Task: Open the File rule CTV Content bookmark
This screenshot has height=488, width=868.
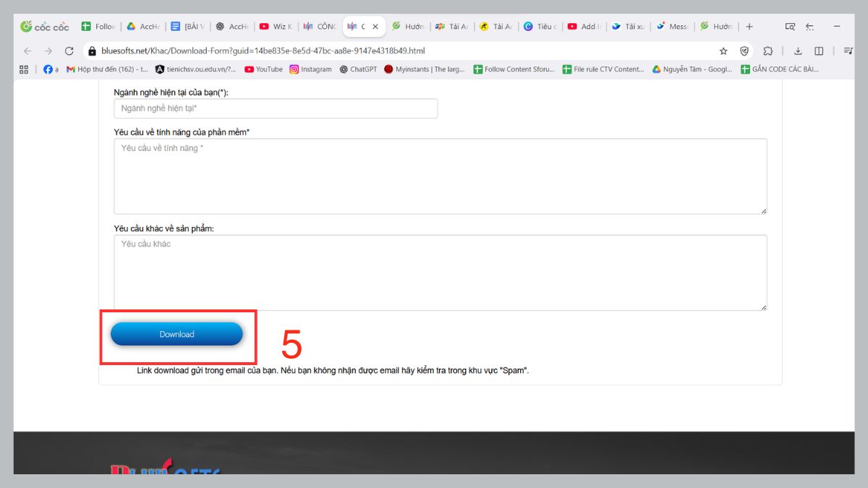Action: (603, 69)
